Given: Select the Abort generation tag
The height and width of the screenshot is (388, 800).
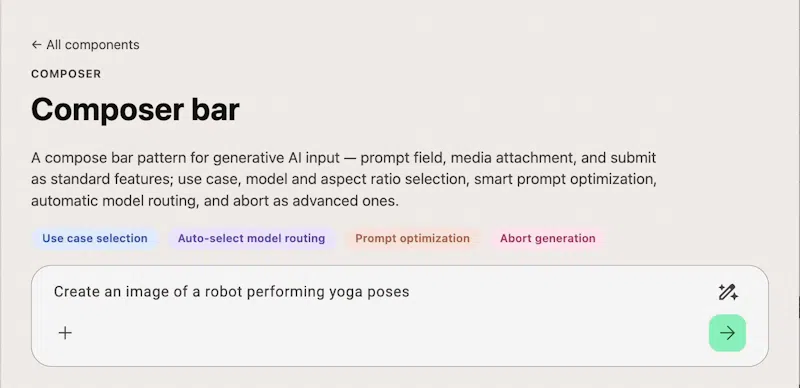Looking at the screenshot, I should 547,238.
